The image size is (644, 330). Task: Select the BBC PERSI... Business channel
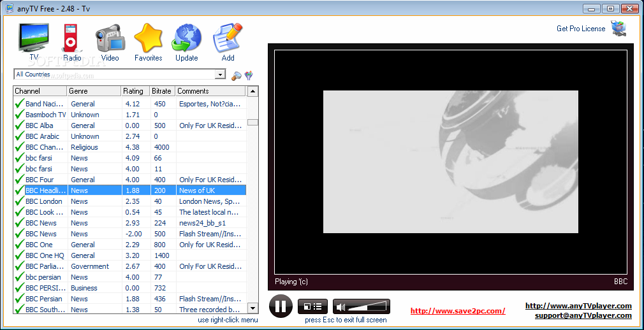click(x=130, y=288)
